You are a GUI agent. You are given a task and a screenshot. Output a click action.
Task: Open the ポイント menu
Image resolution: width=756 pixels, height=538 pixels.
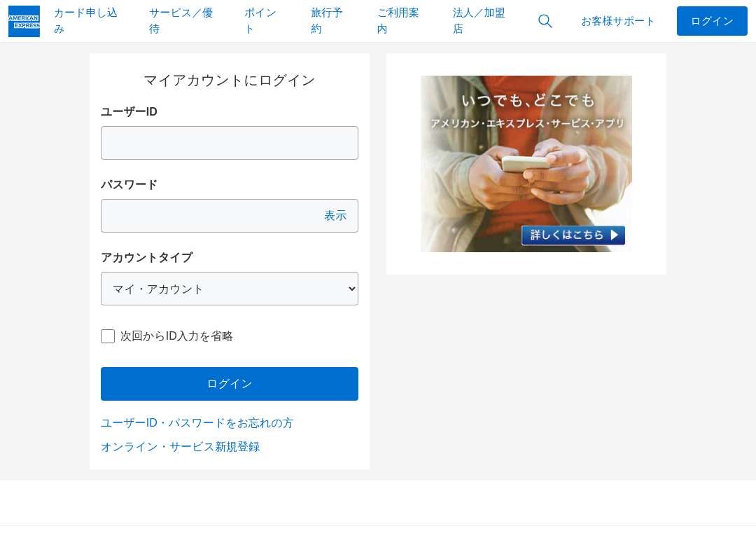pyautogui.click(x=261, y=21)
